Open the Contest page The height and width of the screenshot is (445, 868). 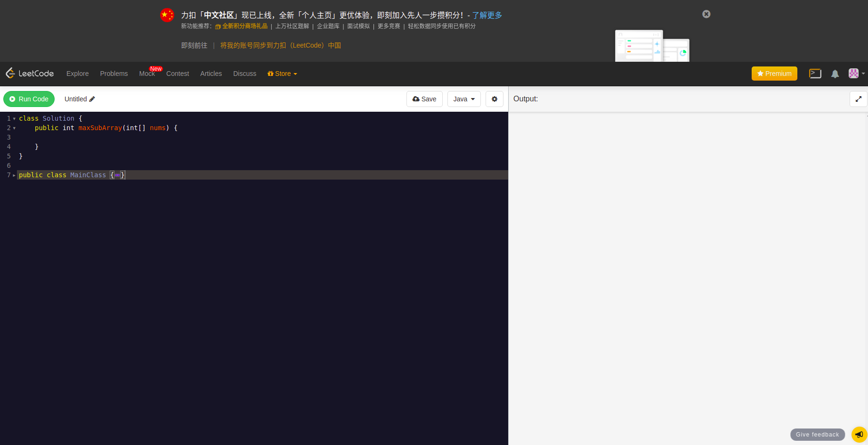point(178,74)
